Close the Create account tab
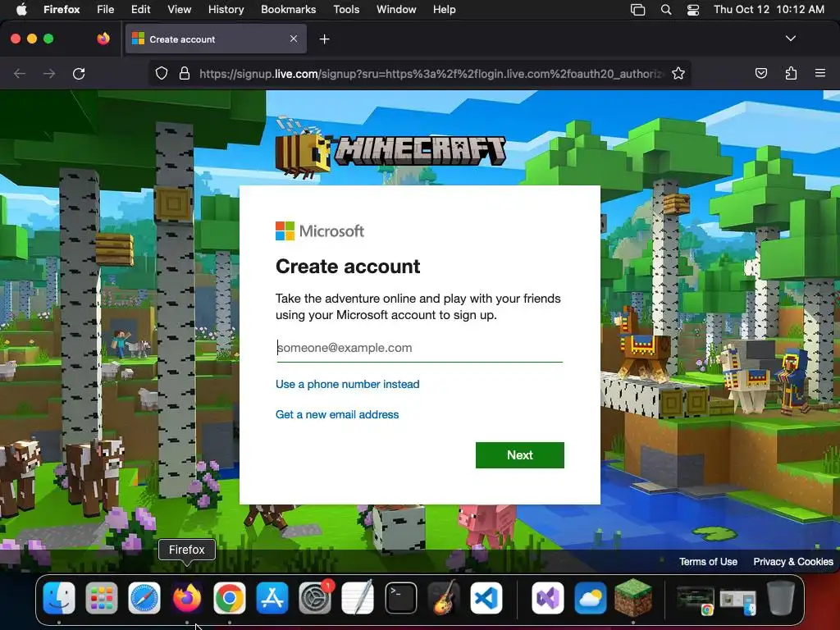 [x=294, y=39]
